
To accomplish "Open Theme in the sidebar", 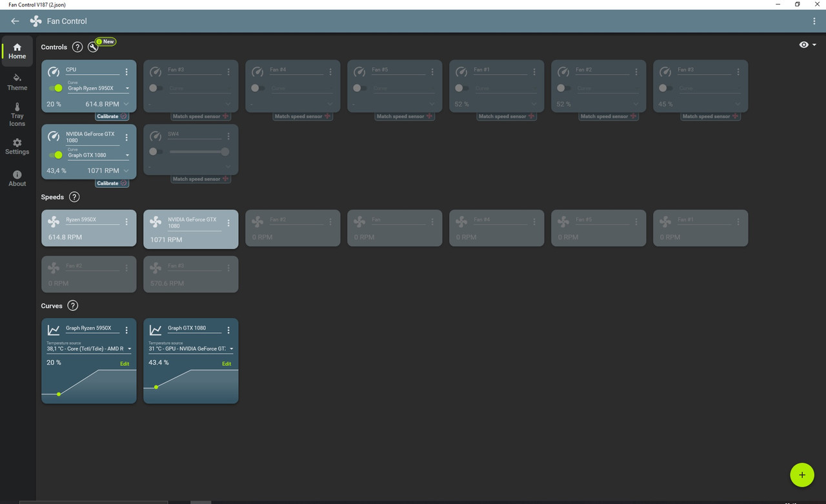I will (17, 82).
